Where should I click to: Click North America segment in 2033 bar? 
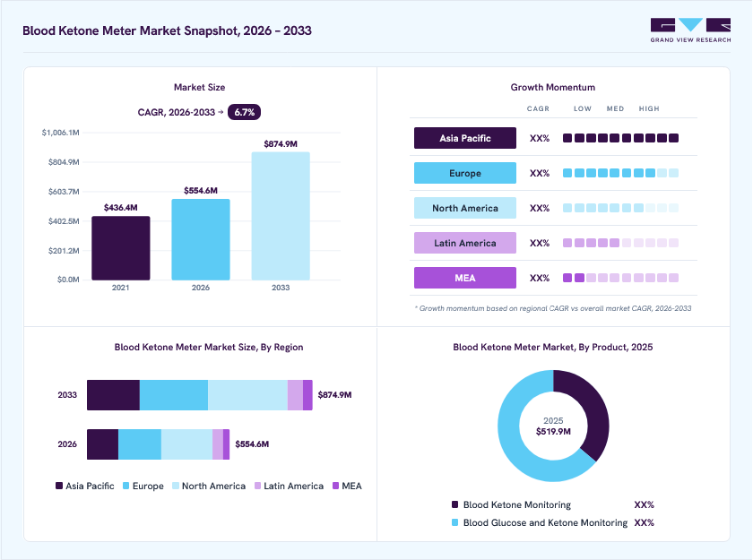click(x=247, y=395)
